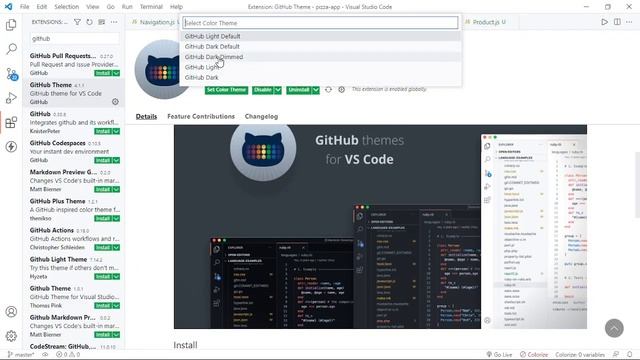Screen dimensions: 640x360
Task: Open Extensions panel more actions menu
Action: [x=114, y=22]
